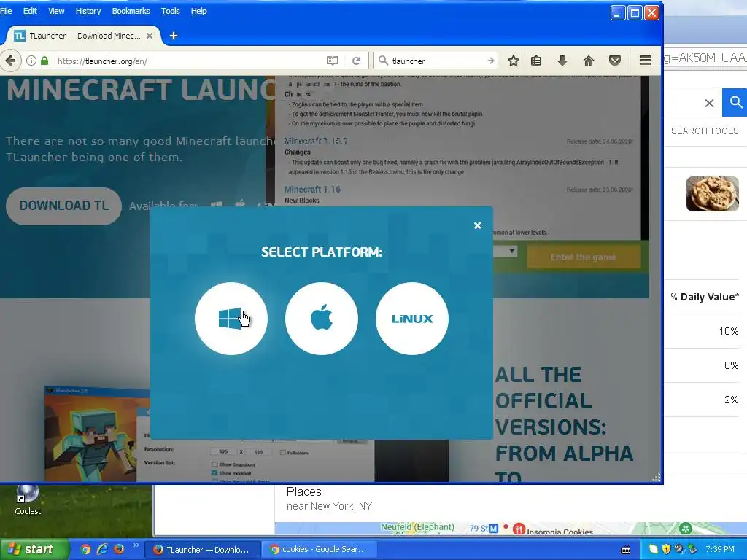Open the History menu
Viewport: 747px width, 560px height.
[x=88, y=11]
